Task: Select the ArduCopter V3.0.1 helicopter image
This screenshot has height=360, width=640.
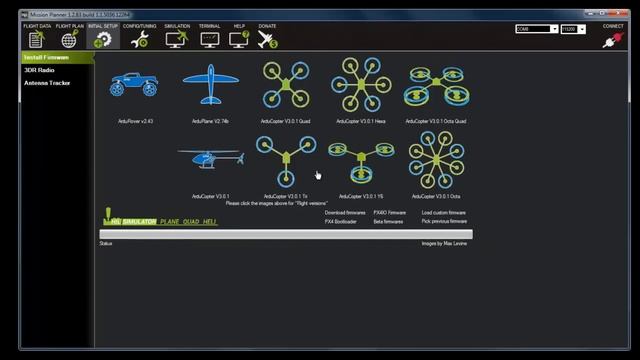Action: (x=211, y=159)
